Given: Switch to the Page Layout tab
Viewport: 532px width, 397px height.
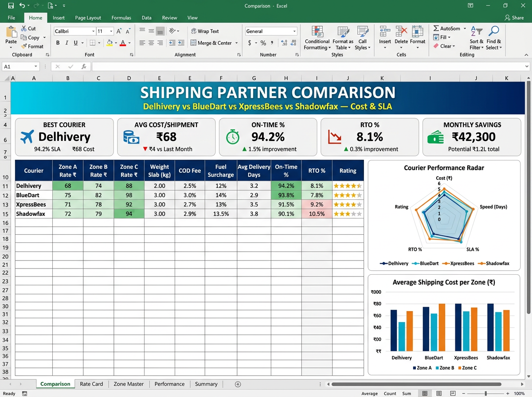Looking at the screenshot, I should [x=88, y=18].
